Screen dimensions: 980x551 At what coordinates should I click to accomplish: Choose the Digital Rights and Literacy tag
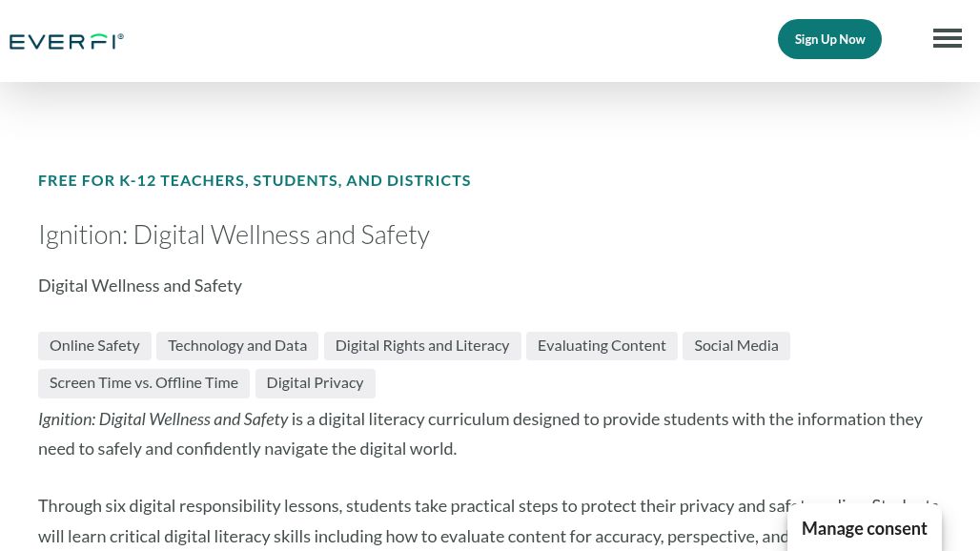coord(422,346)
